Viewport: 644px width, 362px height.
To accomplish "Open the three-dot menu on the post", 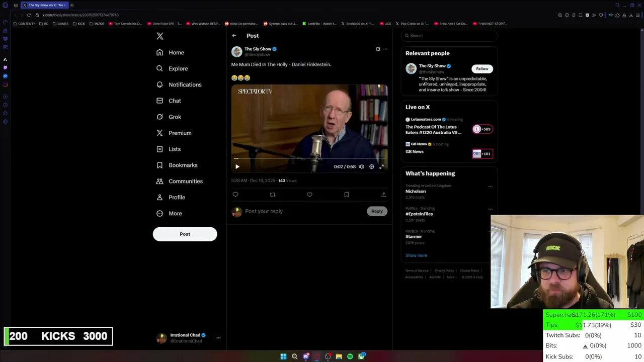I will coord(385,49).
